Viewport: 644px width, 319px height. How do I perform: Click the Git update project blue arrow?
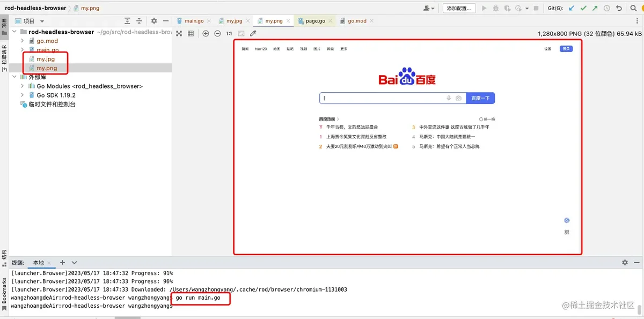tap(571, 8)
